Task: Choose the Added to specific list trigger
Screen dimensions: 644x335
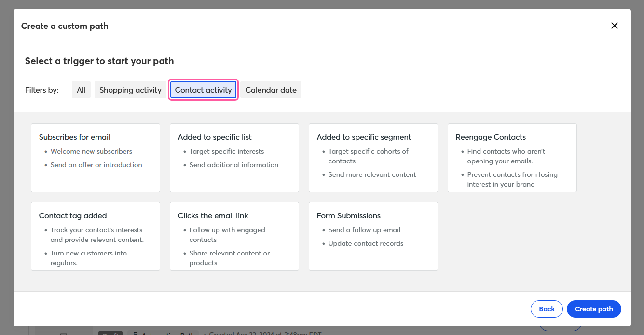Action: click(x=234, y=158)
